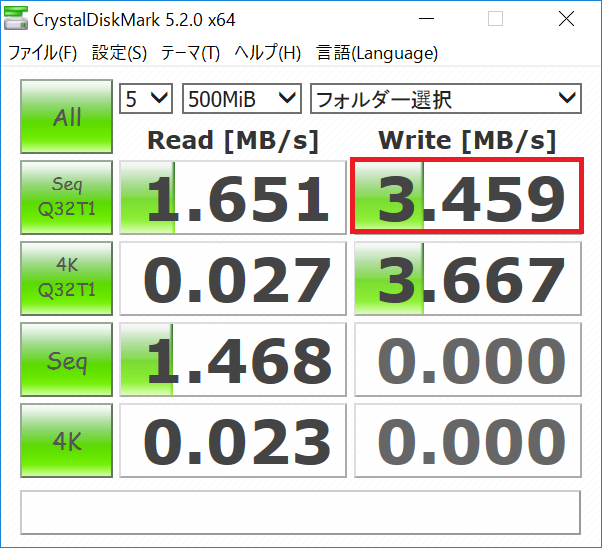This screenshot has width=602, height=548.
Task: Start the 4K benchmark button
Action: 66,440
